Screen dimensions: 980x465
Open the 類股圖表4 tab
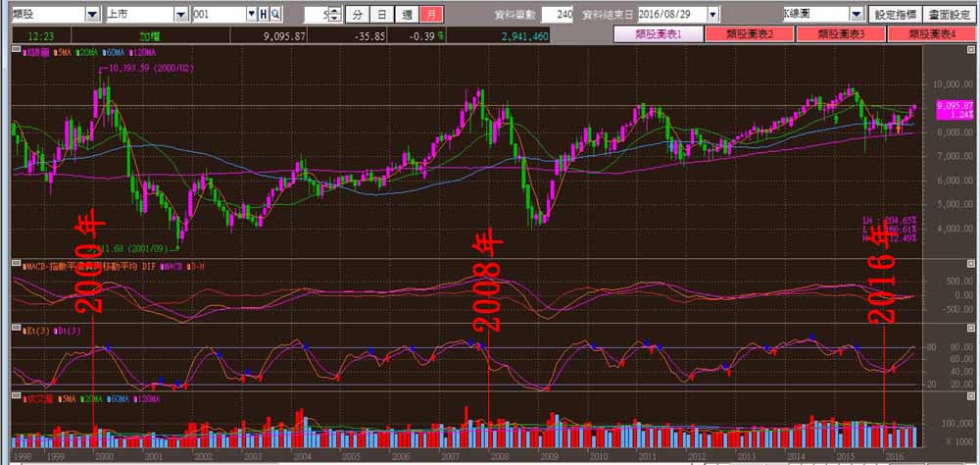tap(932, 34)
